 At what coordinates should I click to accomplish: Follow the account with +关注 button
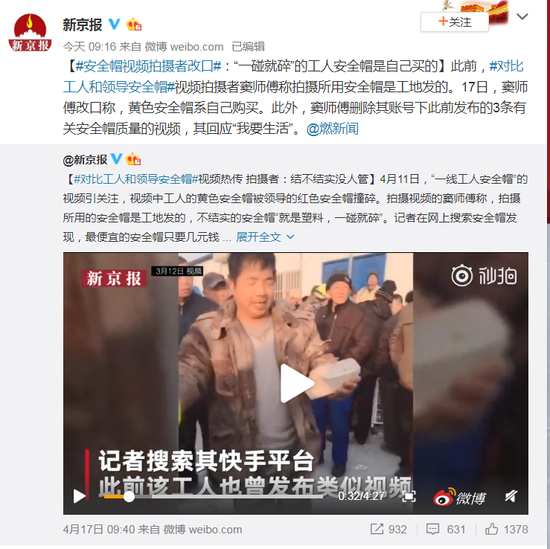click(454, 22)
